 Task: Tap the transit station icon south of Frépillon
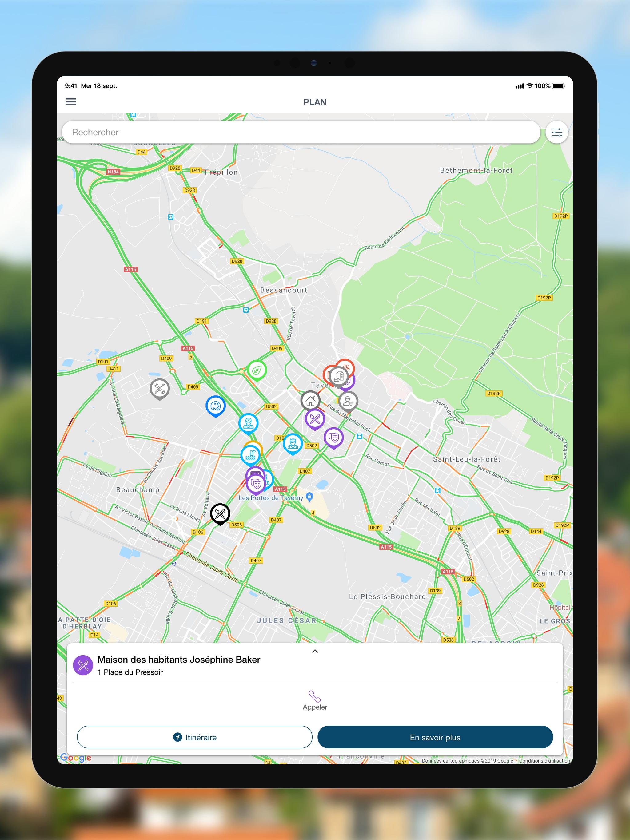pyautogui.click(x=171, y=217)
